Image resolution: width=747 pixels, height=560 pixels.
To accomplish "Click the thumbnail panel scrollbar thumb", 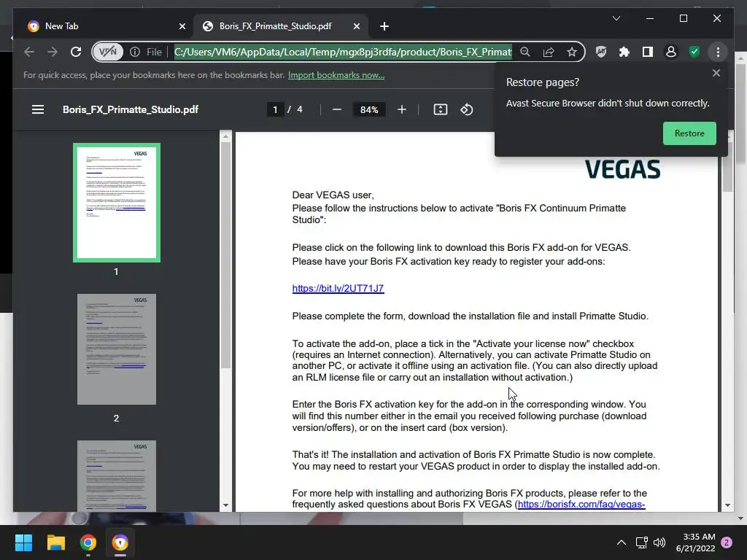I will tap(226, 254).
